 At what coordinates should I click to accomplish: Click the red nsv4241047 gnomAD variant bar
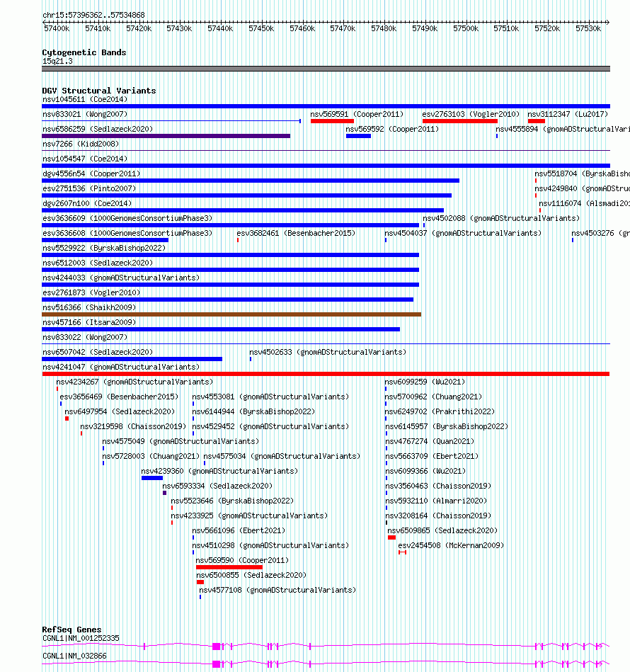tap(326, 374)
